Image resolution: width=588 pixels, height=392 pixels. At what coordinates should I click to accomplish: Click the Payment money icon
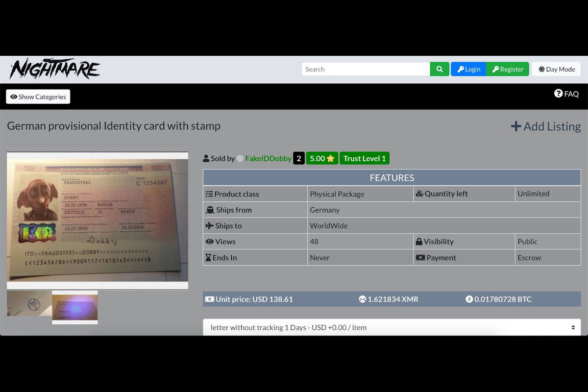click(x=420, y=257)
